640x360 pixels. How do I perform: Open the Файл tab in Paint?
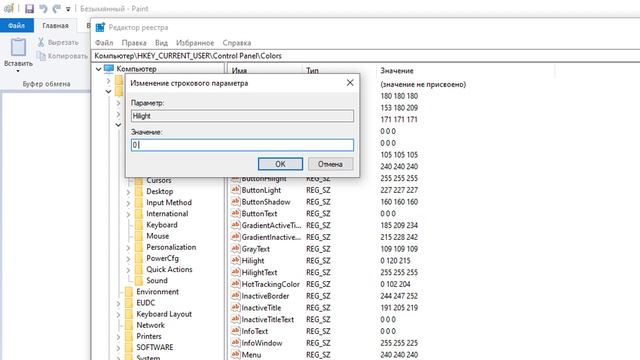click(17, 25)
